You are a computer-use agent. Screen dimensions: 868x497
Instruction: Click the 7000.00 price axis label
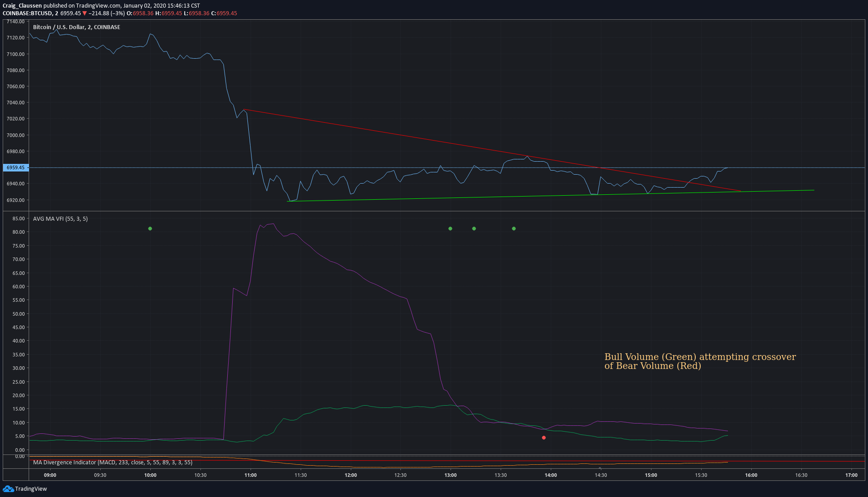(x=16, y=135)
